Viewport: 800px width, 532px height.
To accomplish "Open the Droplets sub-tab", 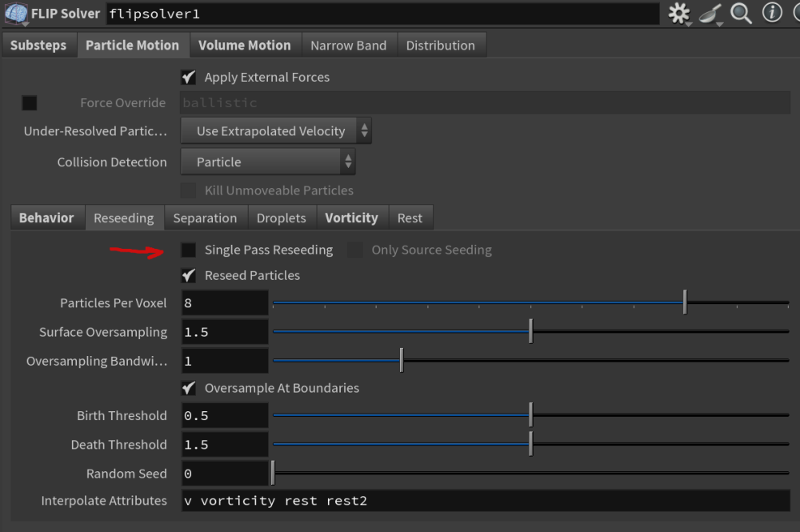I will (281, 218).
